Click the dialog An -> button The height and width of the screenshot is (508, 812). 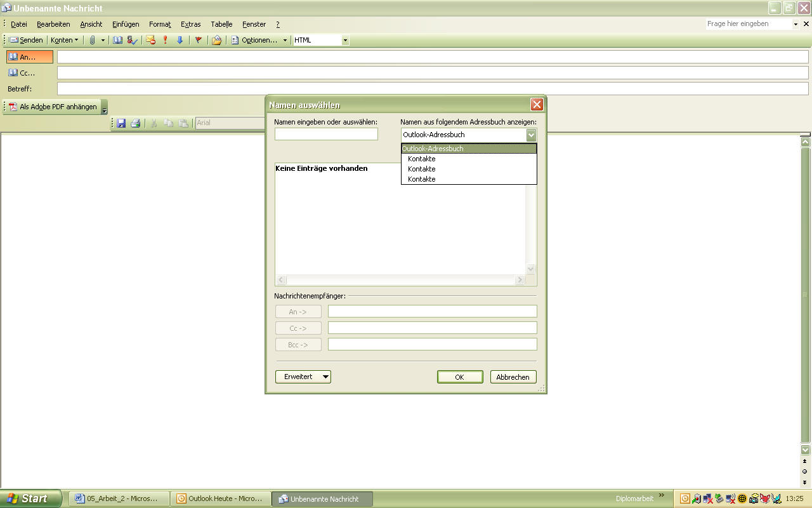coord(298,311)
